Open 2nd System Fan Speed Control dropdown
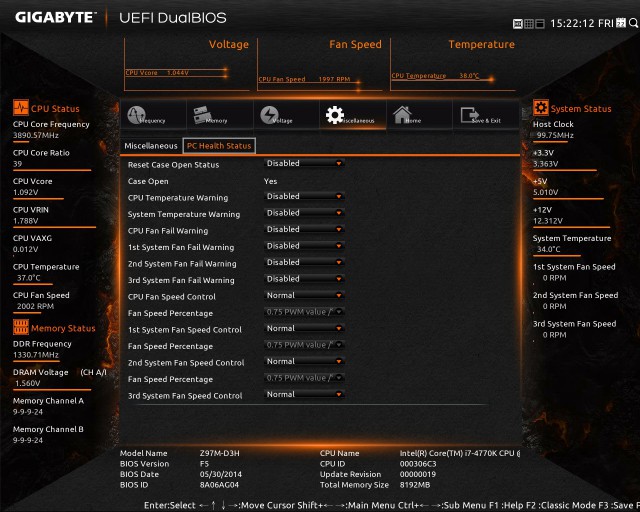 pos(304,361)
